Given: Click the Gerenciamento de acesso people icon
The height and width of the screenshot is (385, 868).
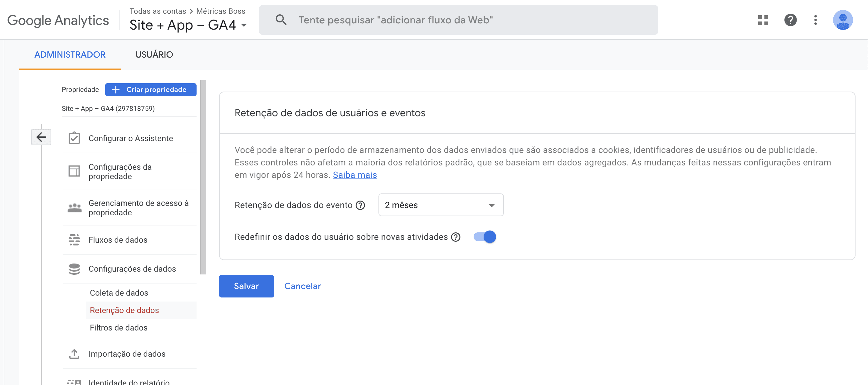Looking at the screenshot, I should click(x=74, y=208).
